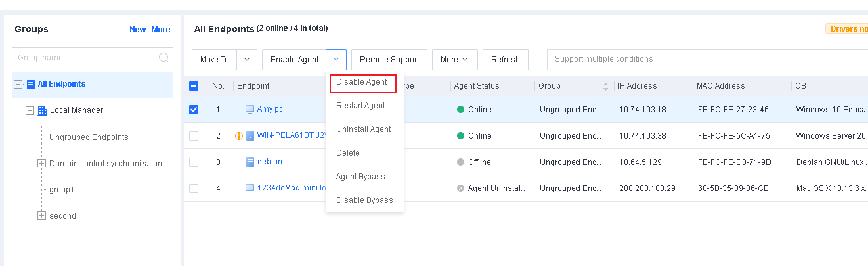Screen dimensions: 868x266
Task: Collapse the Local Manager tree node
Action: 30,110
